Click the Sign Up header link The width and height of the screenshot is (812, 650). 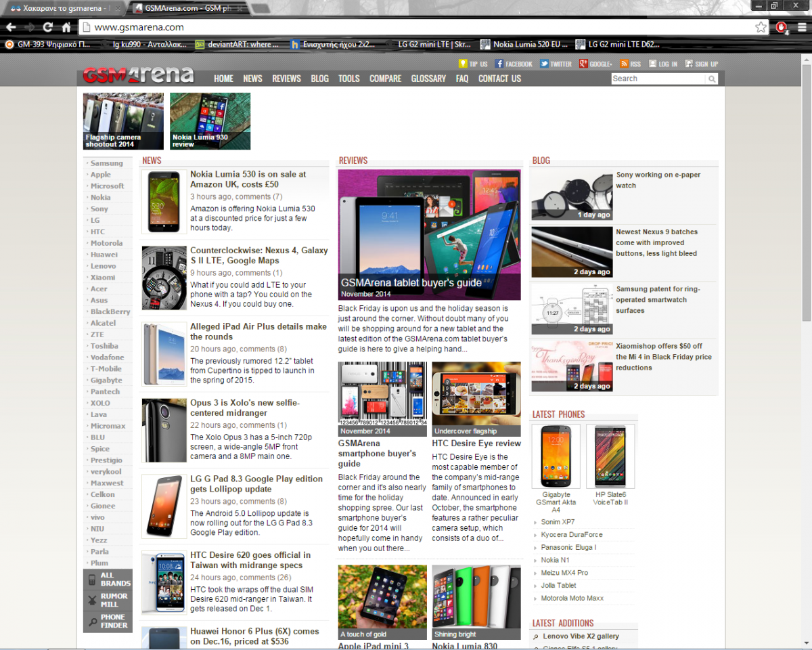click(x=702, y=64)
